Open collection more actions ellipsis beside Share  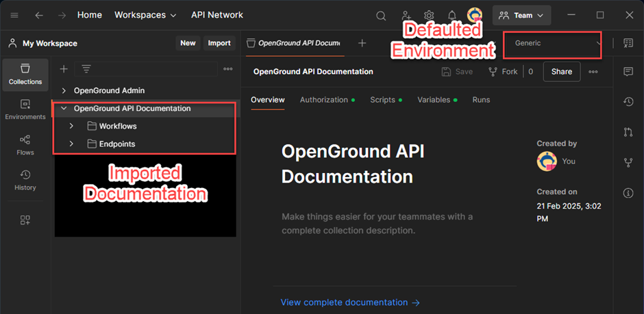593,72
